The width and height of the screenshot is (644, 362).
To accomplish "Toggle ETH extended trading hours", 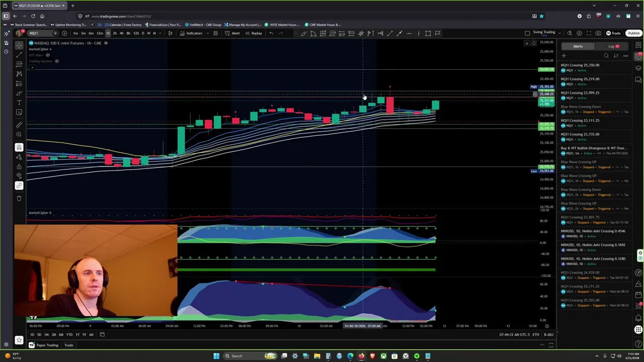I will click(x=535, y=334).
